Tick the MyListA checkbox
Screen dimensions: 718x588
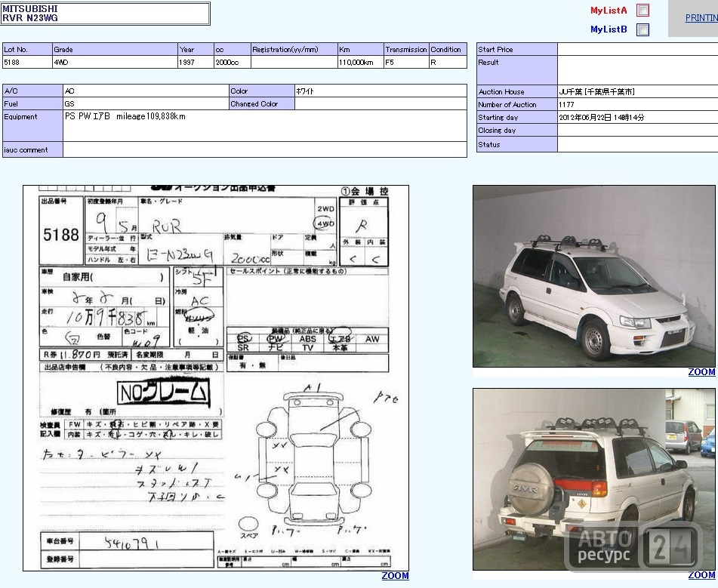[643, 10]
